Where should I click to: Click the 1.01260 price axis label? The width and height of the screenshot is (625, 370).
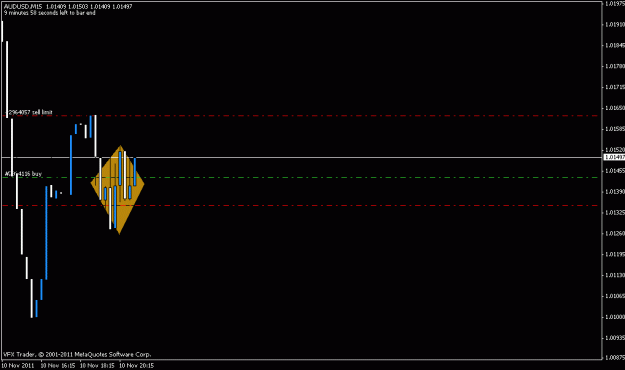click(x=615, y=233)
